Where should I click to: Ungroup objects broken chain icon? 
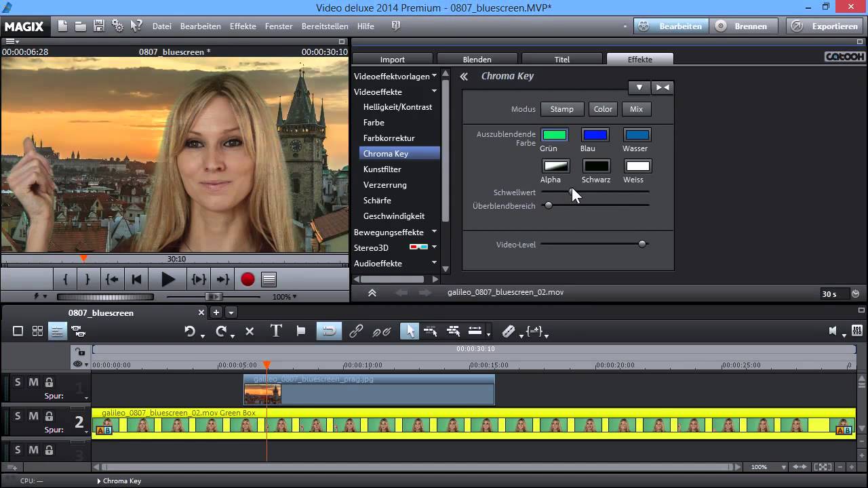click(382, 331)
